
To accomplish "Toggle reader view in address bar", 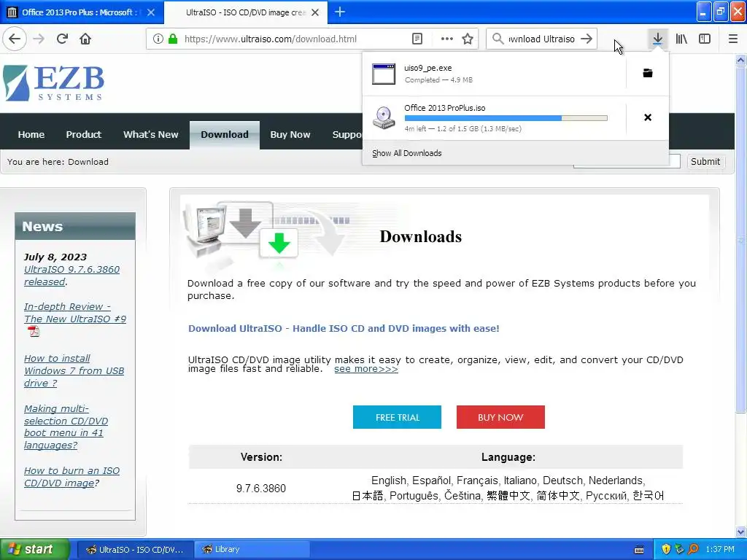I will click(x=417, y=39).
